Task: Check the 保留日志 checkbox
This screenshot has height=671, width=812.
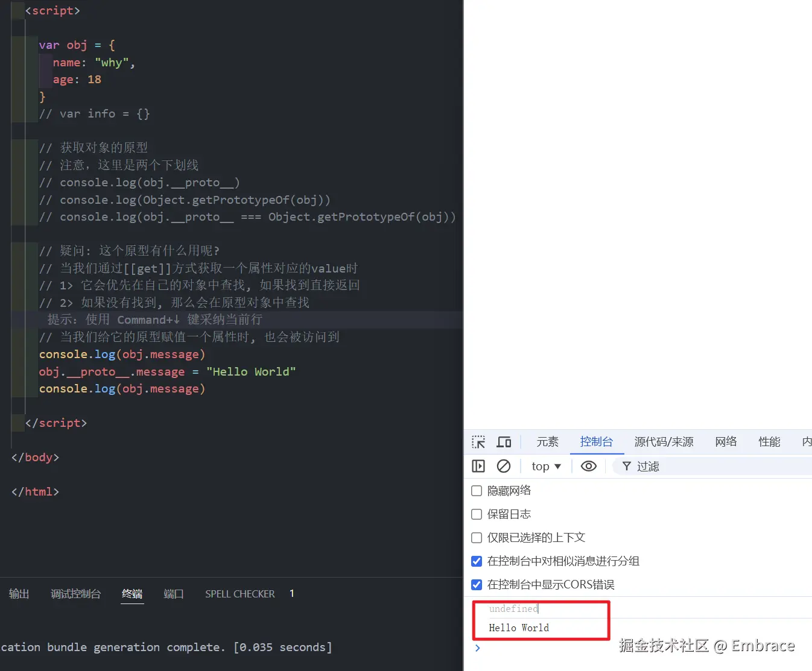Action: point(477,514)
